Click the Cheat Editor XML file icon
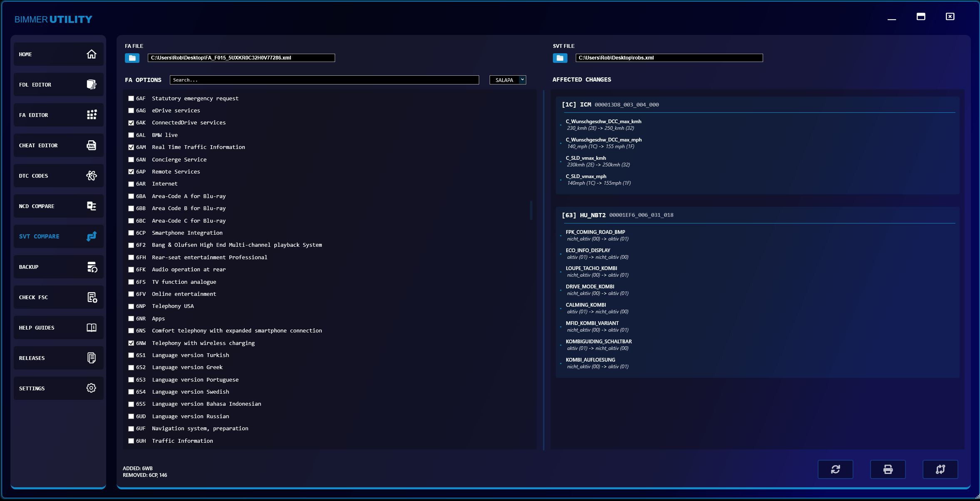The height and width of the screenshot is (501, 980). [91, 145]
